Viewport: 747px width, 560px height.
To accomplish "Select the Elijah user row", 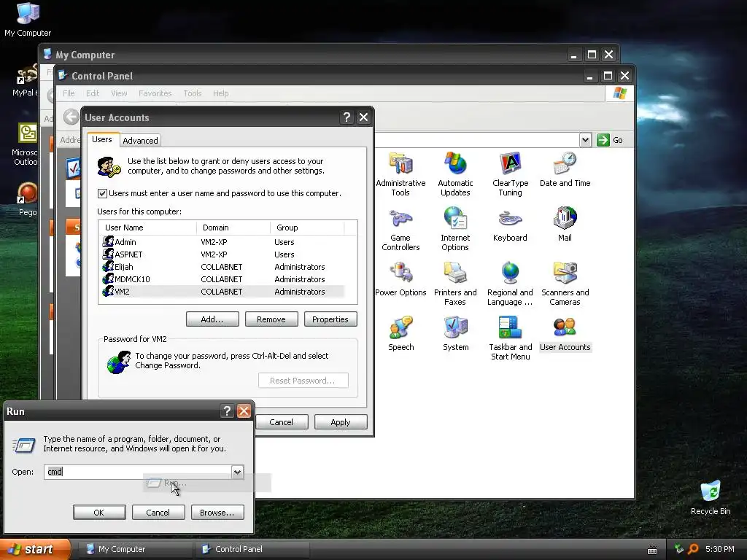I will tap(222, 267).
